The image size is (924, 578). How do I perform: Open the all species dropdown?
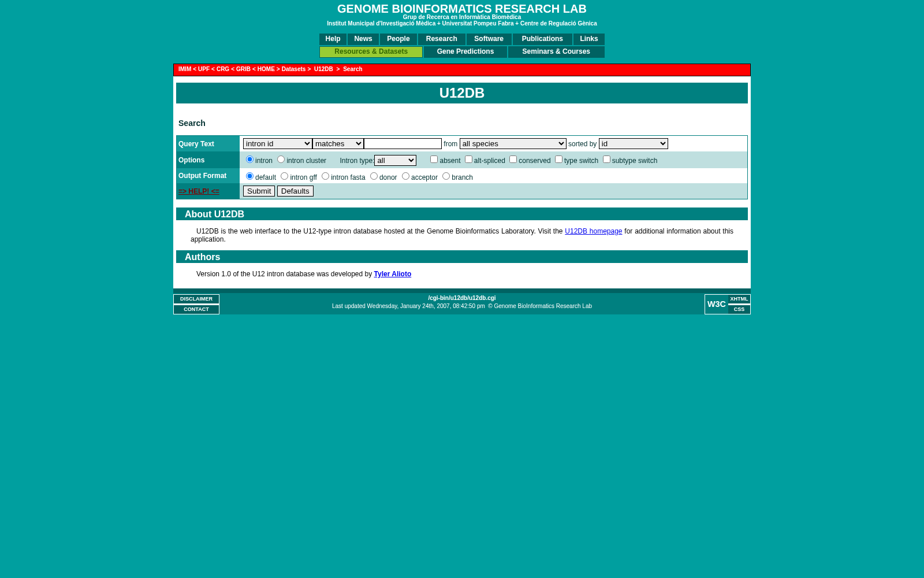pos(513,144)
